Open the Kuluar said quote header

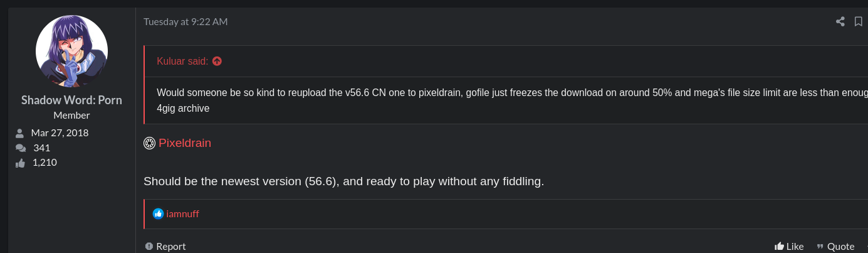click(x=182, y=61)
